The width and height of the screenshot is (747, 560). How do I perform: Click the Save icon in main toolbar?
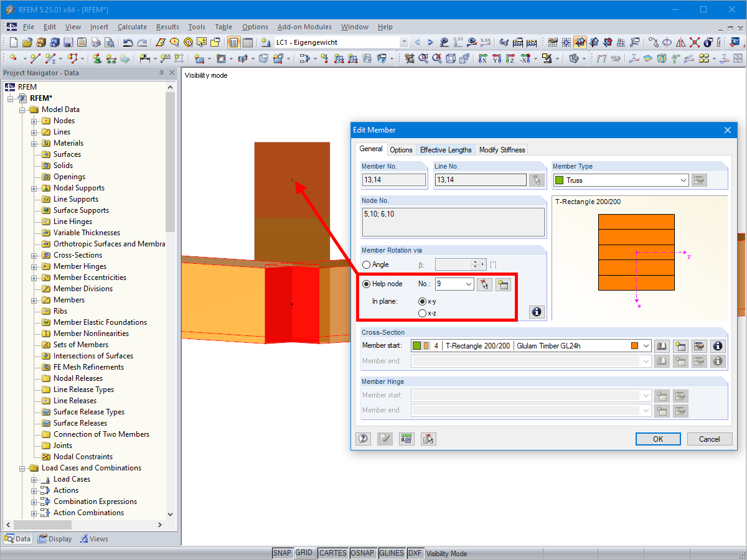[68, 42]
